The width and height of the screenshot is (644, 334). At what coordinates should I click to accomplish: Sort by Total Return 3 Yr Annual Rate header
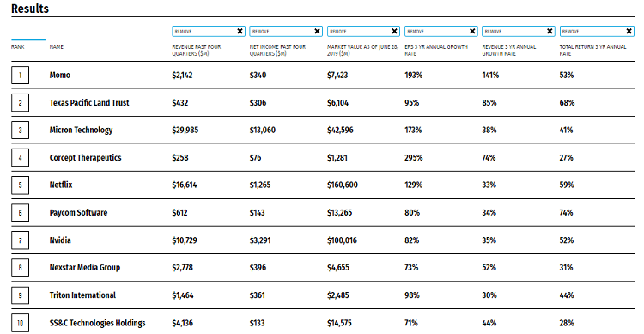[592, 50]
